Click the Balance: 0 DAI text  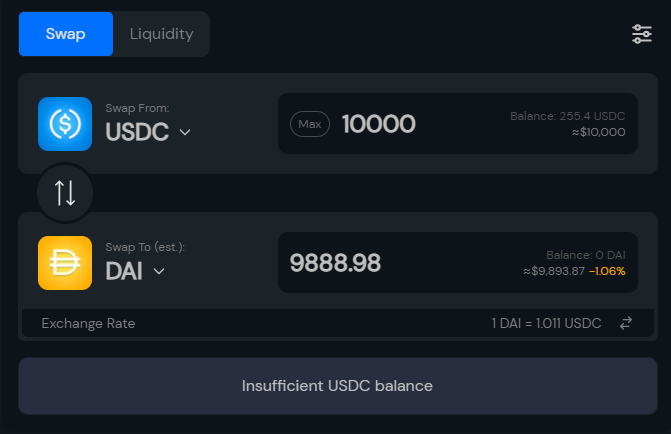(585, 255)
